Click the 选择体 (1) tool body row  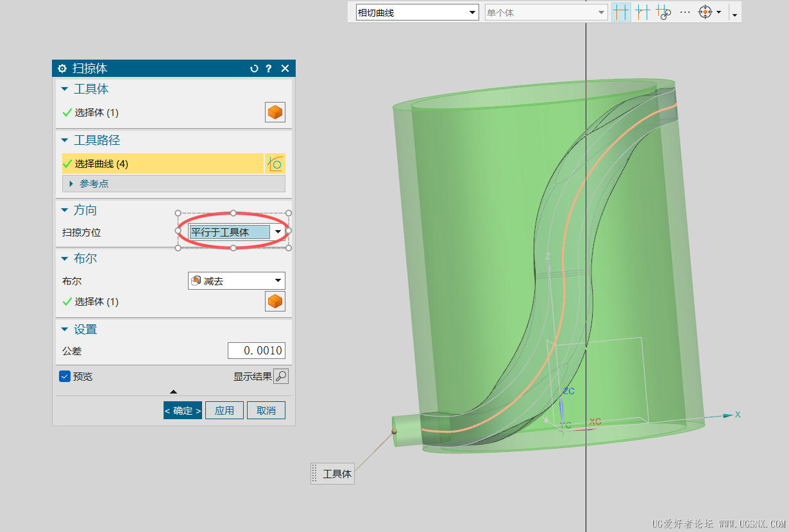(162, 112)
